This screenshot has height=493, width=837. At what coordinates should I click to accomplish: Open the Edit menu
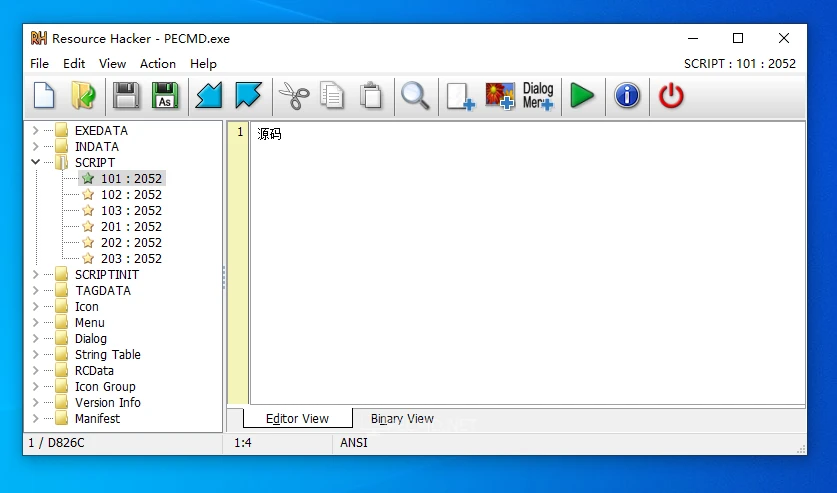pyautogui.click(x=74, y=63)
